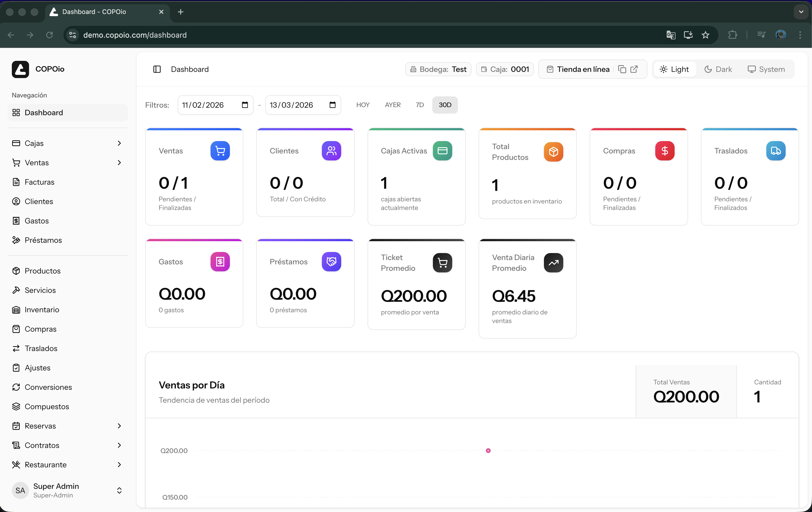The height and width of the screenshot is (512, 812).
Task: Select the Light theme option
Action: click(x=674, y=69)
